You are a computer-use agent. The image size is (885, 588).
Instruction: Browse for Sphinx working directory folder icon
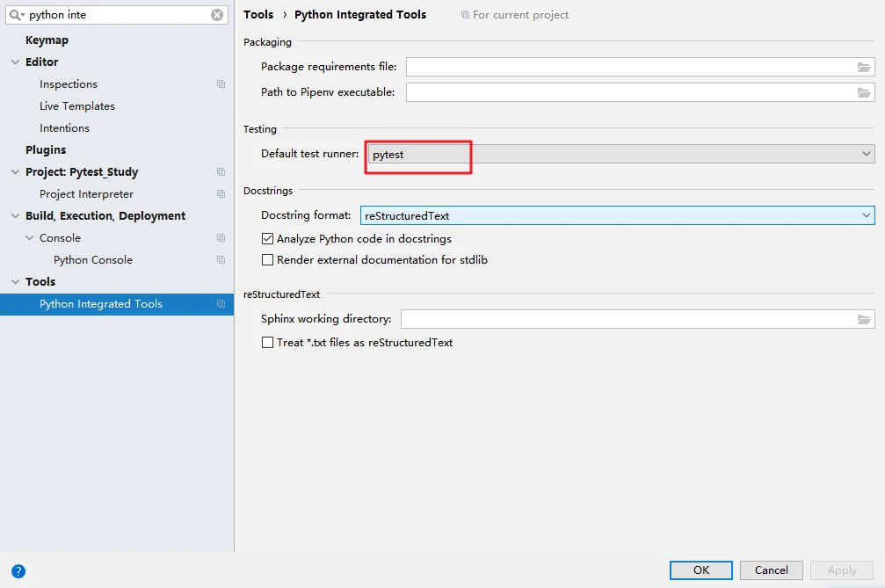864,320
